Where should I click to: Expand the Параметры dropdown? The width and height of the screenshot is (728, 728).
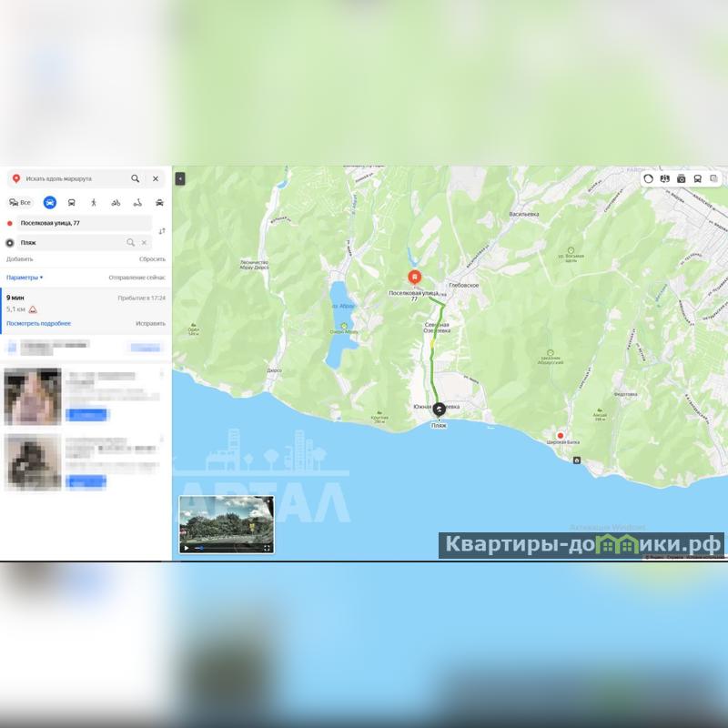tap(25, 277)
